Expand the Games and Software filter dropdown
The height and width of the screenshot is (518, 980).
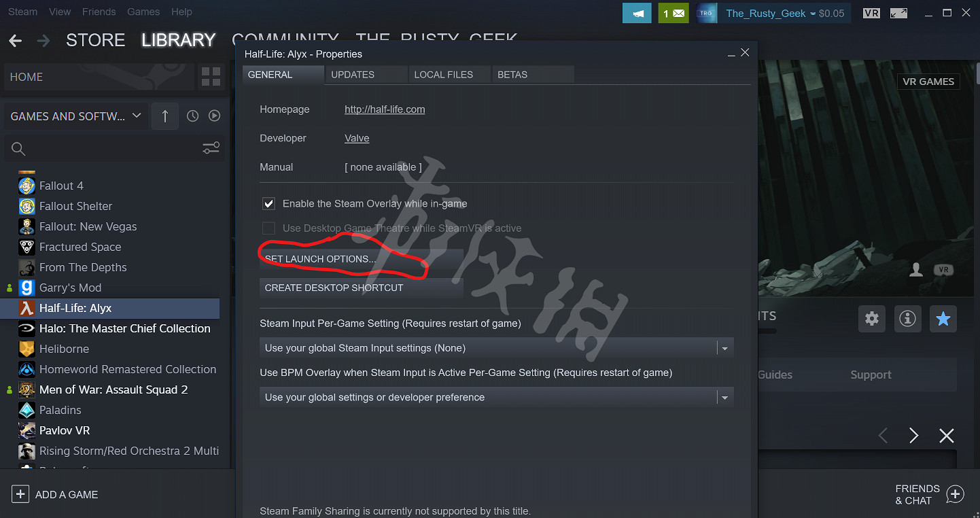(x=76, y=116)
